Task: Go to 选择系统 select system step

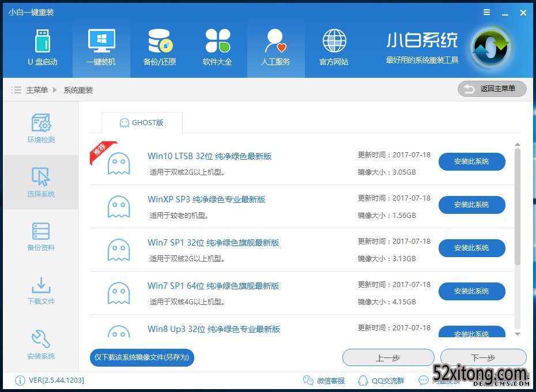Action: pyautogui.click(x=41, y=182)
